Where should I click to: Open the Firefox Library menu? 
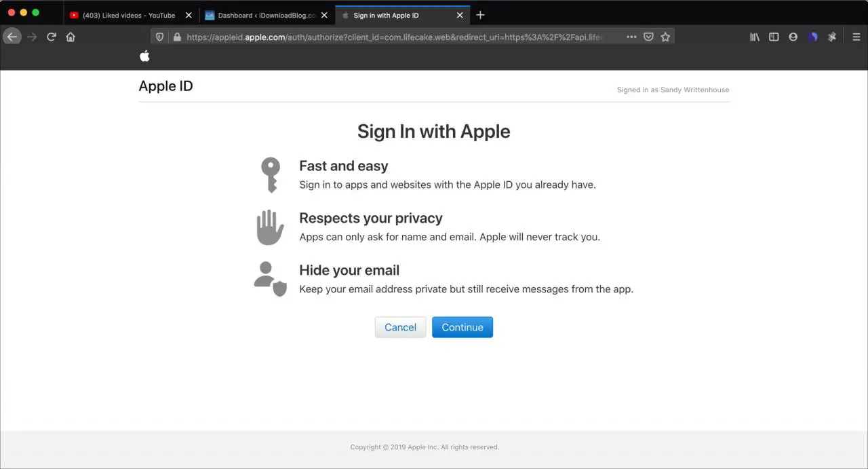point(755,37)
